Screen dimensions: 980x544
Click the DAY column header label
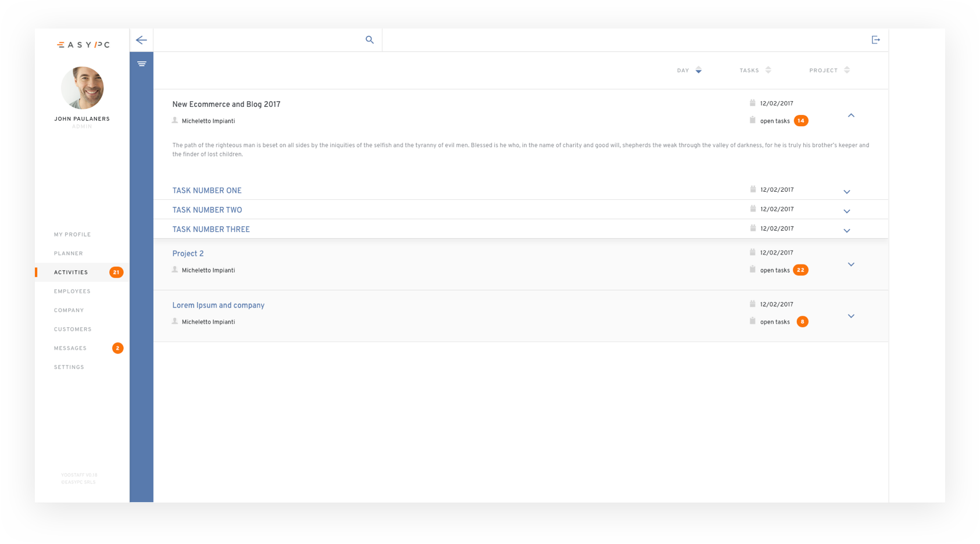tap(683, 71)
